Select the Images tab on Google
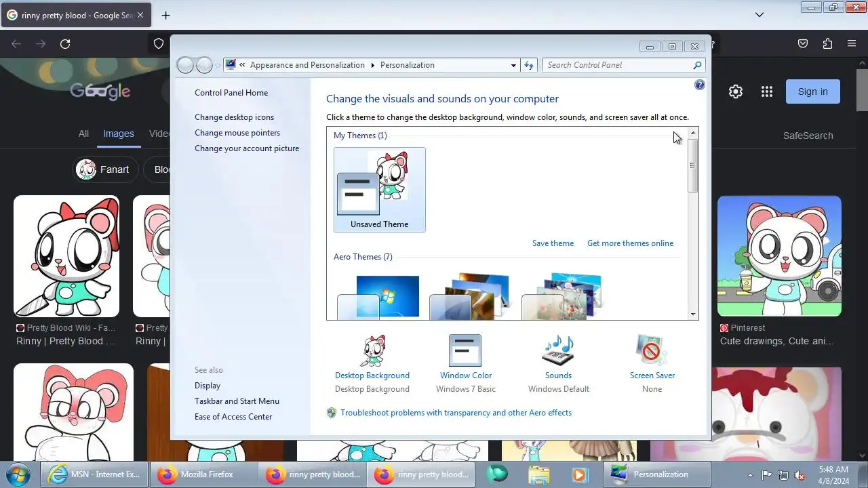Image resolution: width=868 pixels, height=488 pixels. [119, 134]
